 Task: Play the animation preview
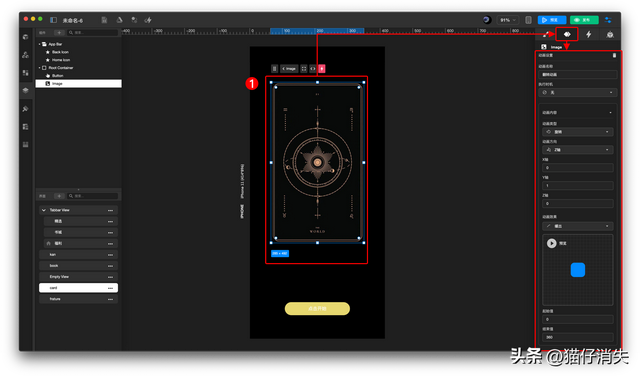tap(551, 243)
